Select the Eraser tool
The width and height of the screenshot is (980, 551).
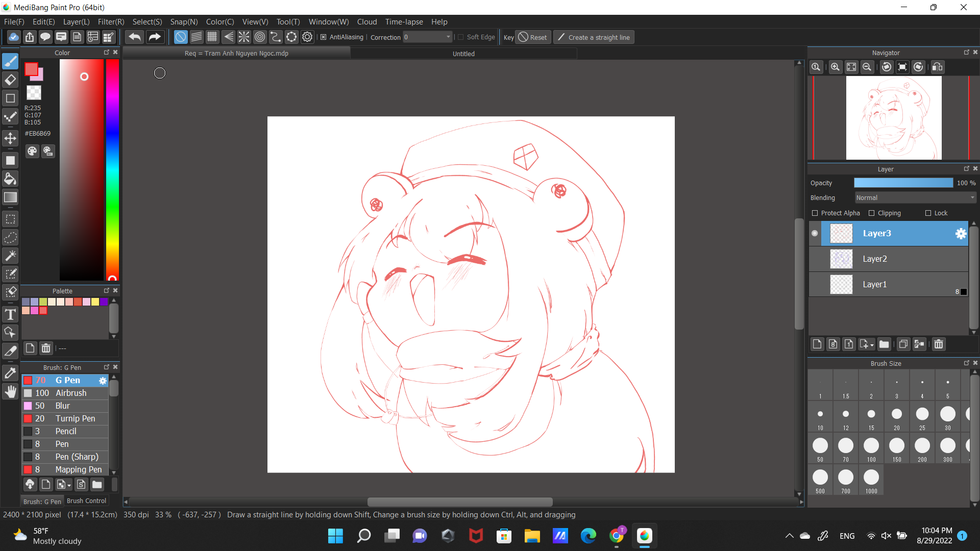10,80
